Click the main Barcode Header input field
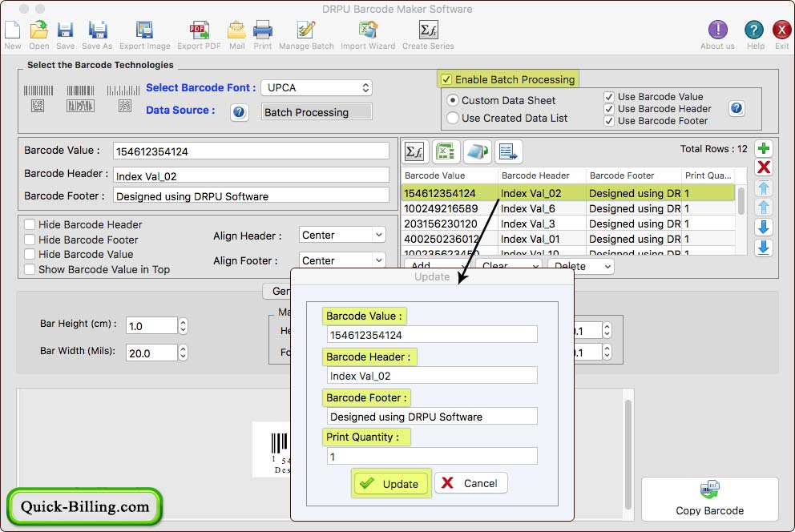Screen dimensions: 795x532 (251, 175)
